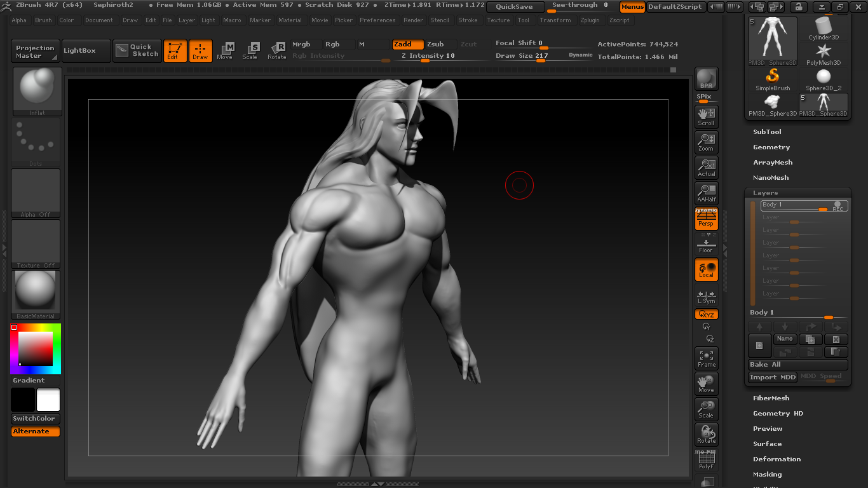This screenshot has width=868, height=488.
Task: Select the PolyMesh3D star tool
Action: pos(824,54)
